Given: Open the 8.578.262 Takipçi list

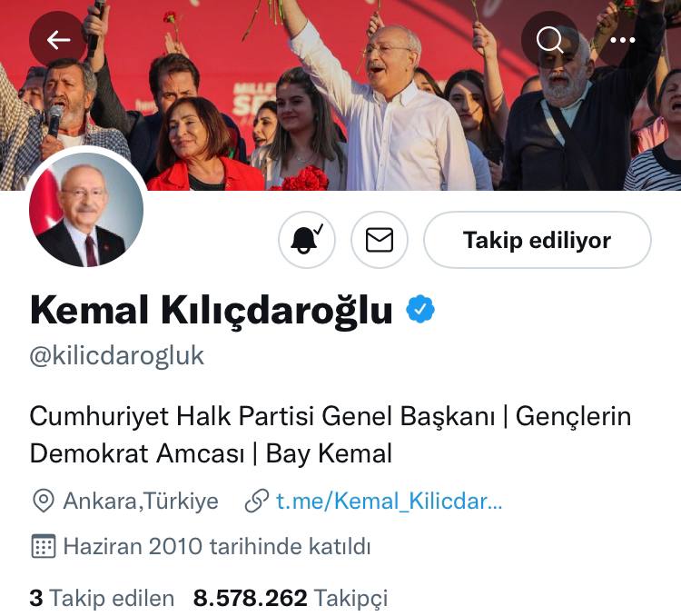Looking at the screenshot, I should coord(291,598).
